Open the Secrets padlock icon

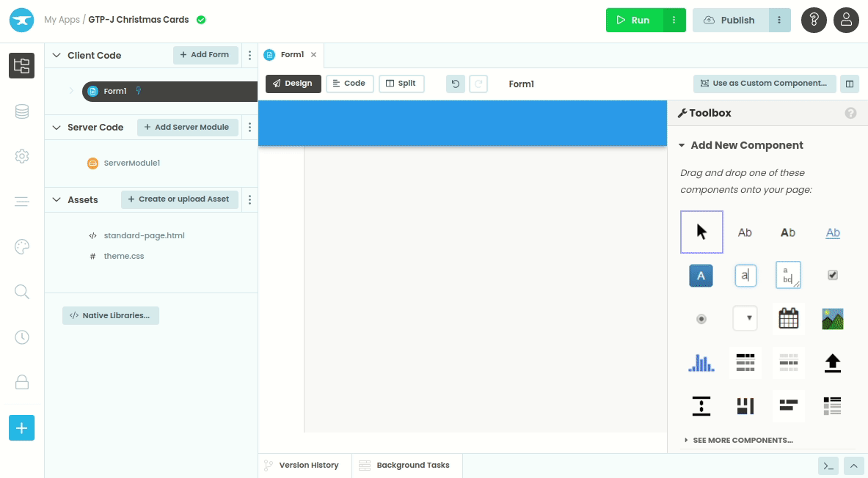pos(21,382)
